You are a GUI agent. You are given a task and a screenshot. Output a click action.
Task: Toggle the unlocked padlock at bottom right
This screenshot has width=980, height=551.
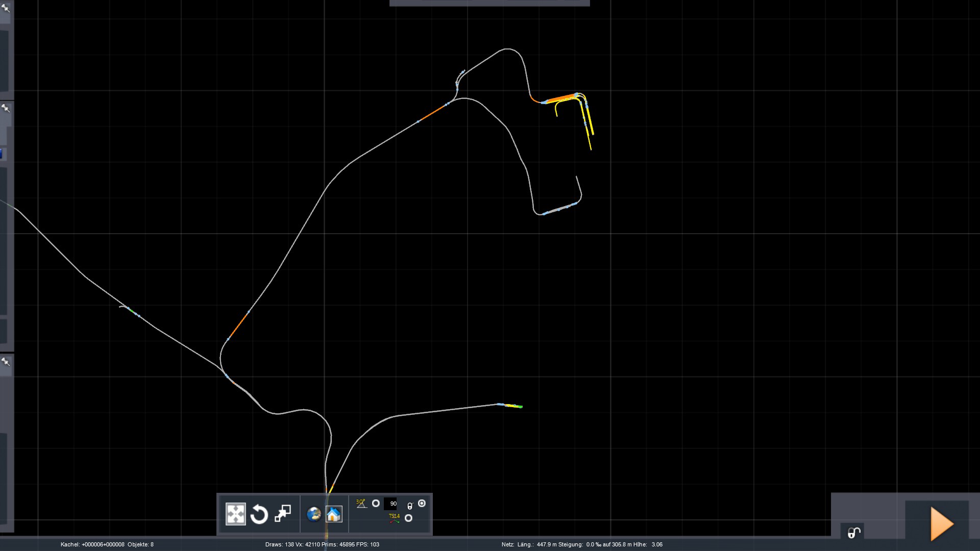(854, 533)
